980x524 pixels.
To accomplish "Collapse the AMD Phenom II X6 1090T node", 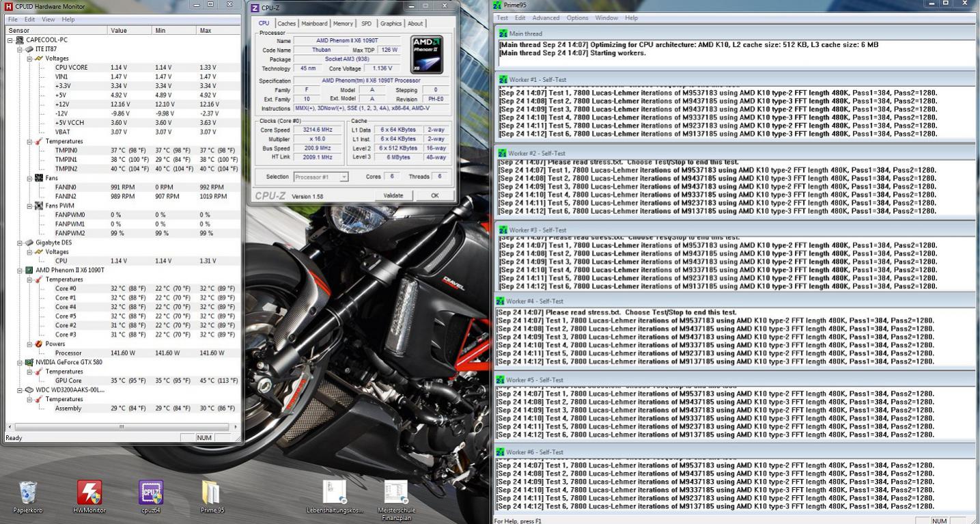I will [20, 270].
